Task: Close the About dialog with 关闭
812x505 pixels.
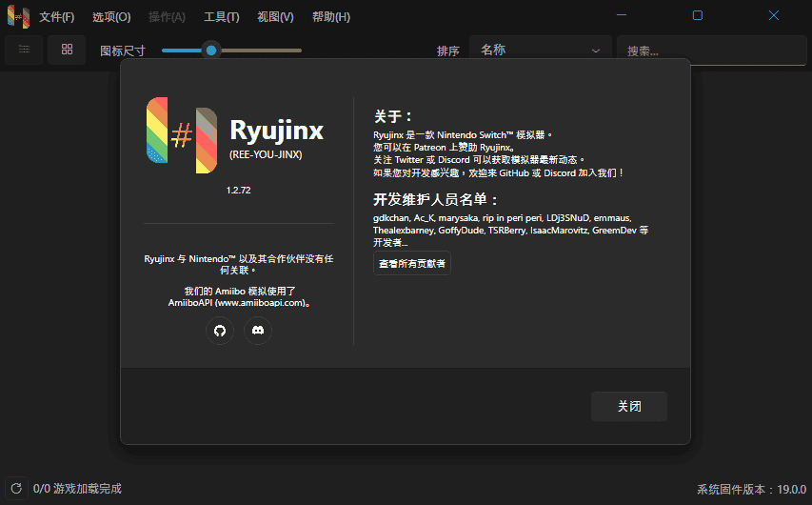Action: [x=629, y=407]
